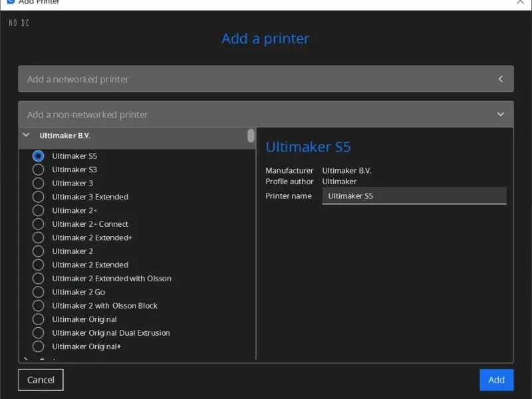Viewport: 532px width, 399px height.
Task: Select the Ultimaker S5 radio button
Action: click(39, 156)
